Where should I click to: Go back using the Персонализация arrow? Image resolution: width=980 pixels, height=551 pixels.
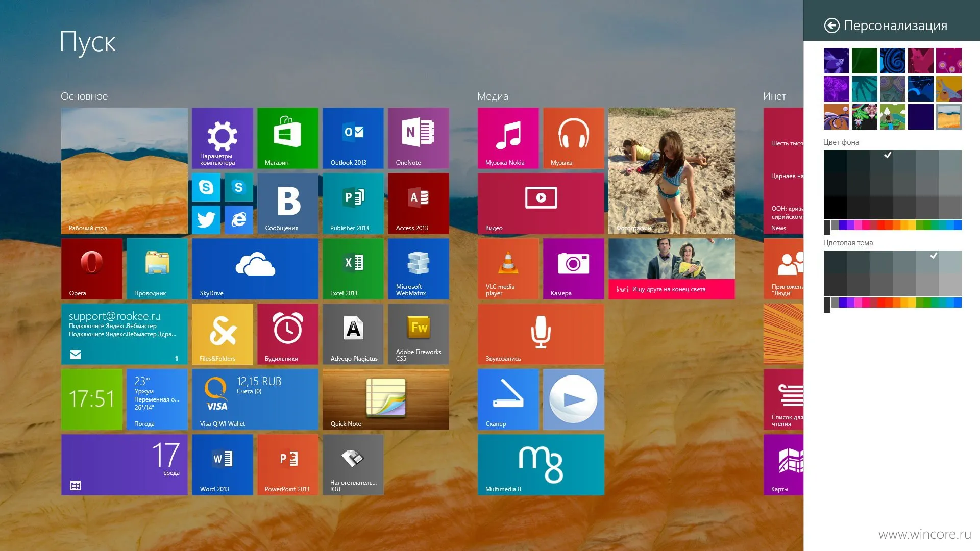click(x=831, y=26)
